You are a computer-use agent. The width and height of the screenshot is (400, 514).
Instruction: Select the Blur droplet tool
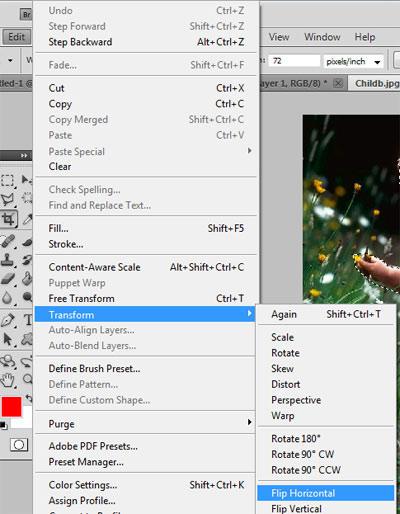click(8, 297)
